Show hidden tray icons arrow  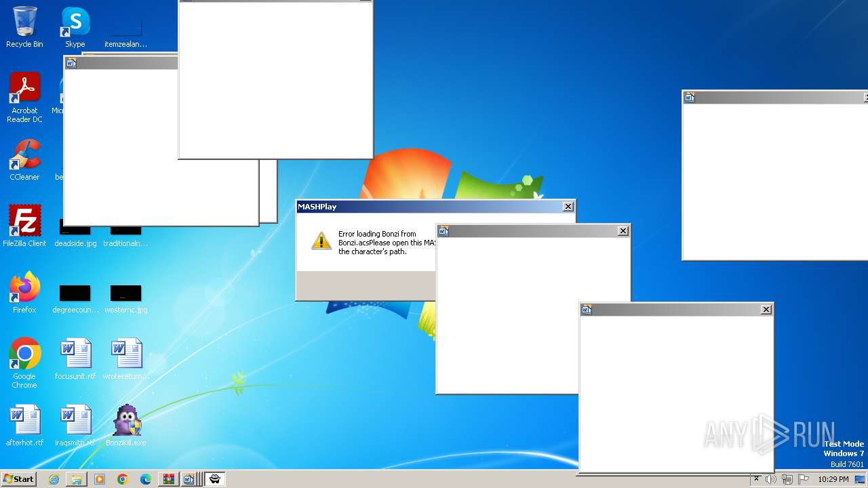[756, 479]
